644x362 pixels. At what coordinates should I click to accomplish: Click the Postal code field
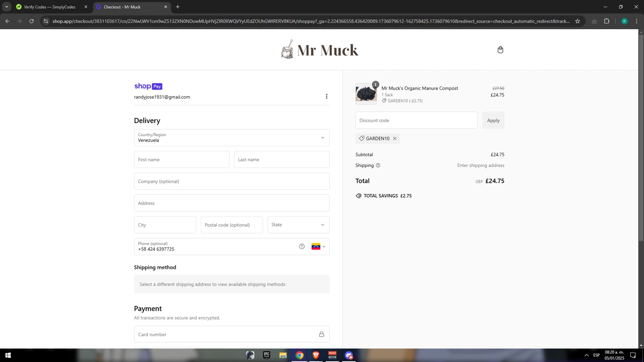[x=232, y=225]
